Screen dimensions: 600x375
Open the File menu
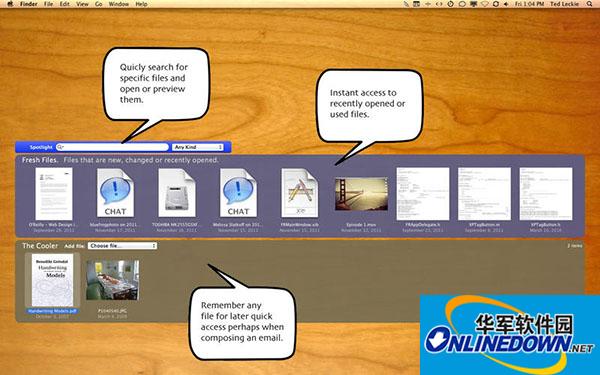[49, 4]
